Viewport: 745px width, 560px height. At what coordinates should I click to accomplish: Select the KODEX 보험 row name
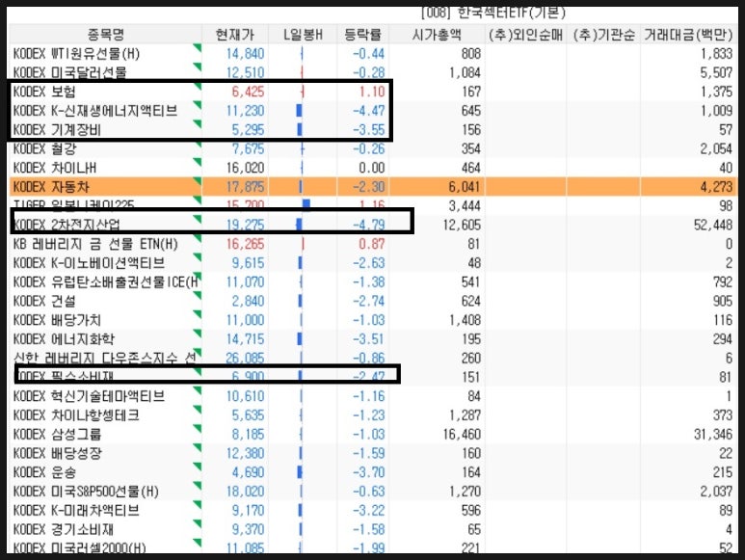43,92
